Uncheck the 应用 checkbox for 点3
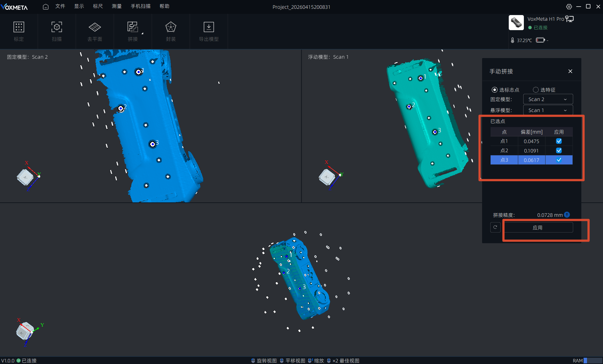This screenshot has width=603, height=364. point(559,160)
